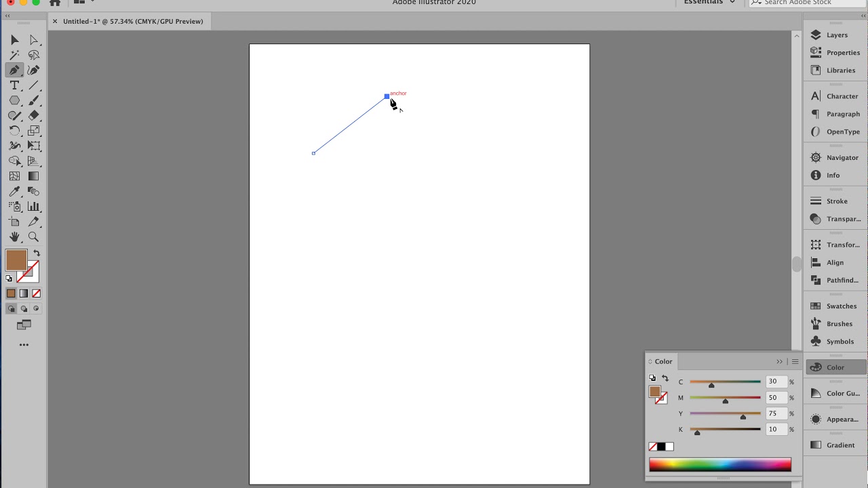This screenshot has width=868, height=488.
Task: Swap fill and stroke in toolbar
Action: [x=37, y=253]
